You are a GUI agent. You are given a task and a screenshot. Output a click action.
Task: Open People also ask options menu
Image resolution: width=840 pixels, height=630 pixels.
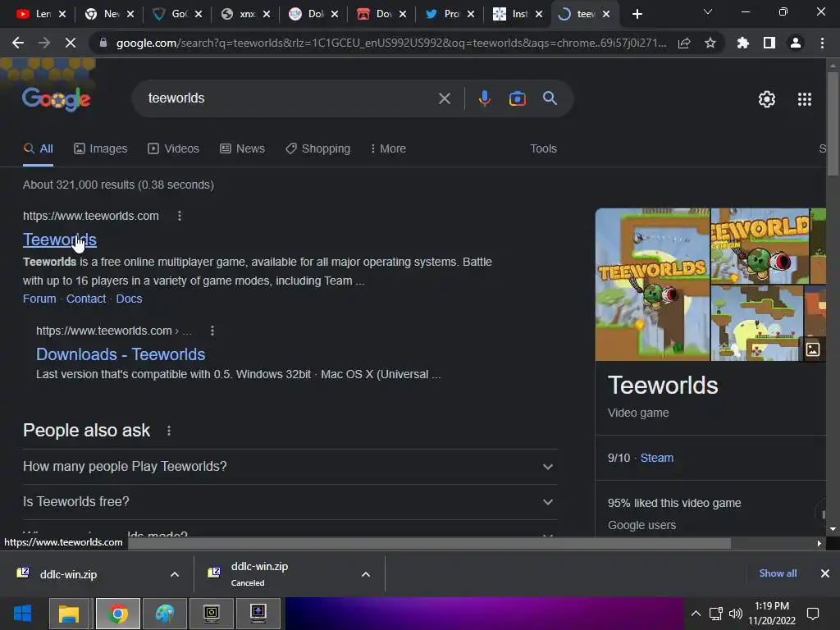pos(169,431)
